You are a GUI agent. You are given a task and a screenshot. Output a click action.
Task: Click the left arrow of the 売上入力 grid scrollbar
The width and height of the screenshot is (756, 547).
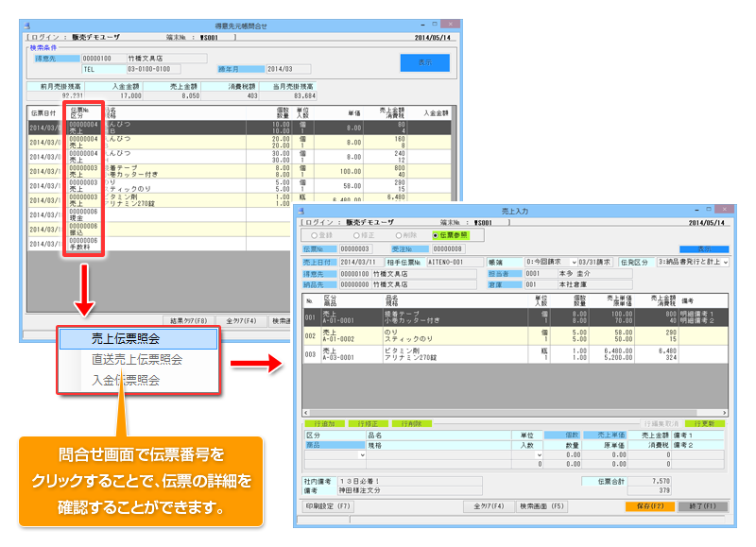[x=305, y=413]
